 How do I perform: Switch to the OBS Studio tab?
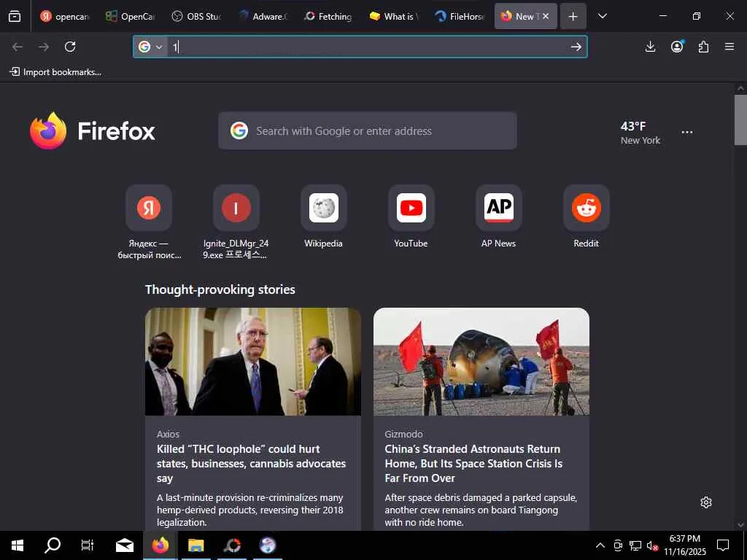[x=196, y=17]
